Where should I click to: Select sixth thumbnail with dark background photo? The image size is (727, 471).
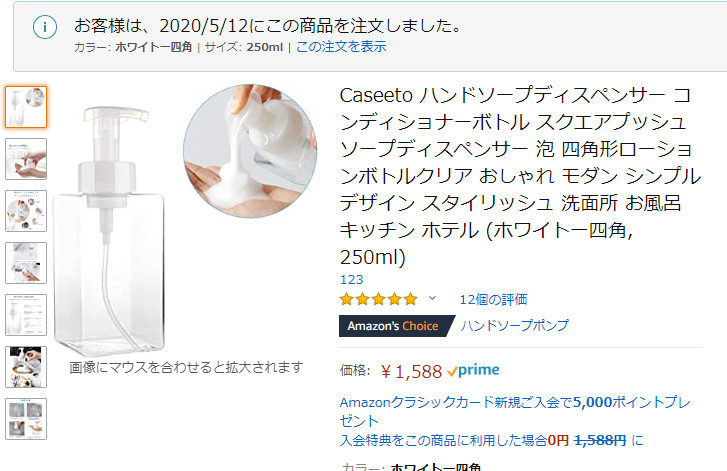pyautogui.click(x=26, y=367)
